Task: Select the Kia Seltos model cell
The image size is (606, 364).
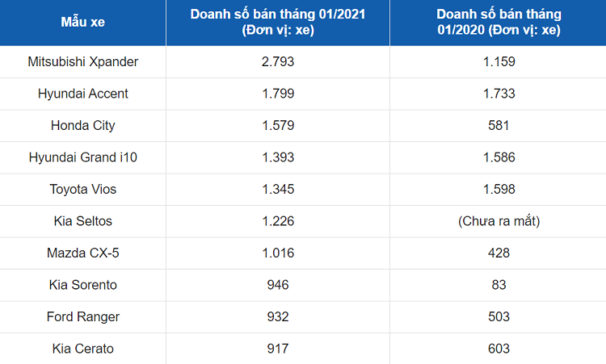Action: coord(82,221)
